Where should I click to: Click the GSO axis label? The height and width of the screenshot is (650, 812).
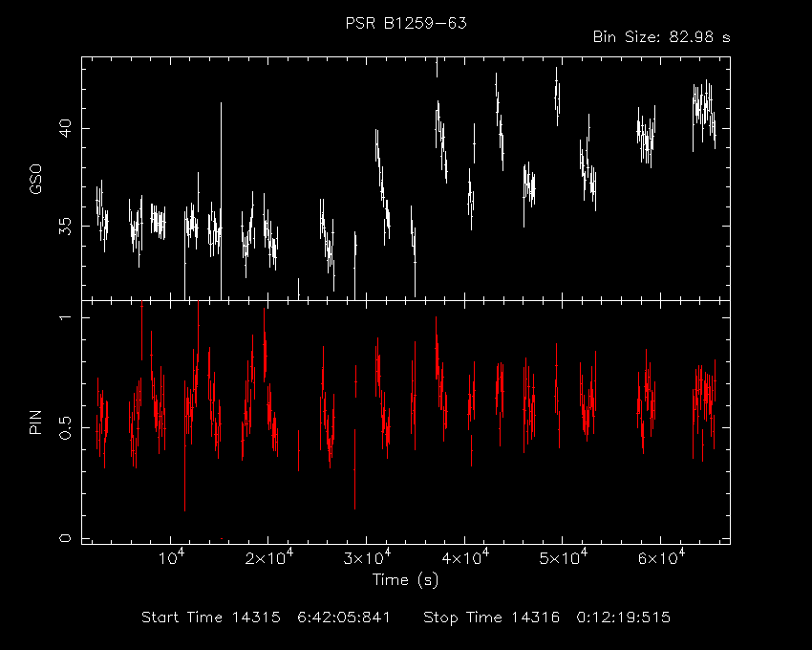[35, 180]
